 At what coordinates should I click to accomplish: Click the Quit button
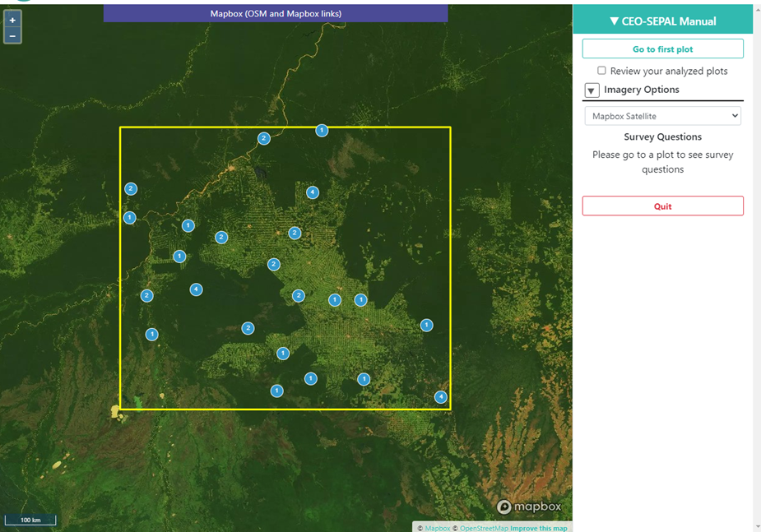662,206
